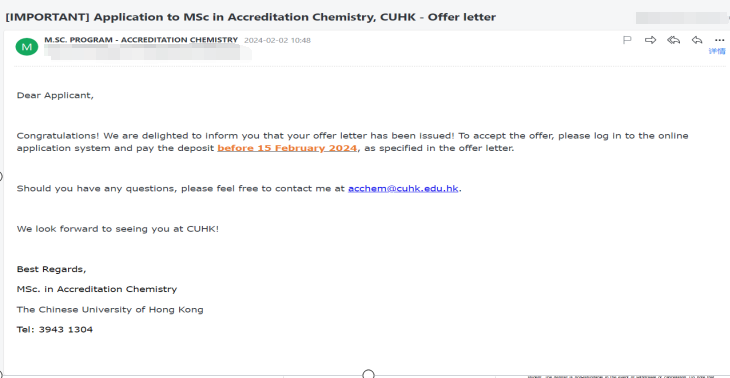Viewport: 730px width, 378px height.
Task: Click the blurred sender address under the name
Action: (148, 53)
